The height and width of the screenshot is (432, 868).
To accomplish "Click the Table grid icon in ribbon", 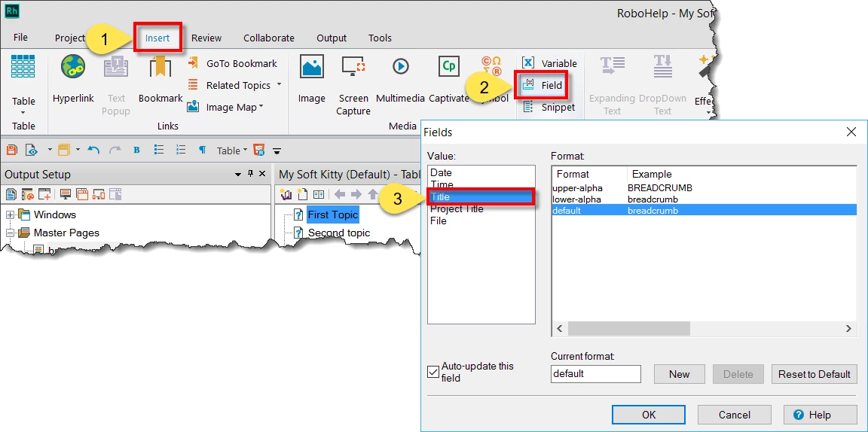I will pyautogui.click(x=23, y=65).
